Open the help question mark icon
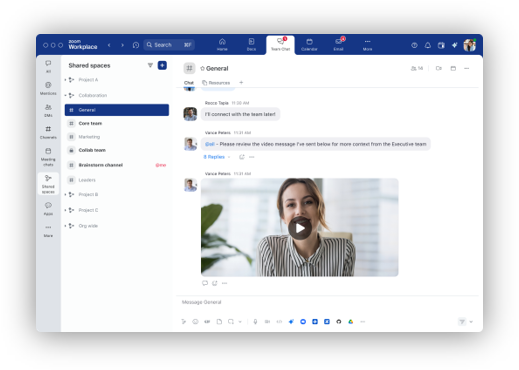This screenshot has width=519, height=370. [x=414, y=45]
